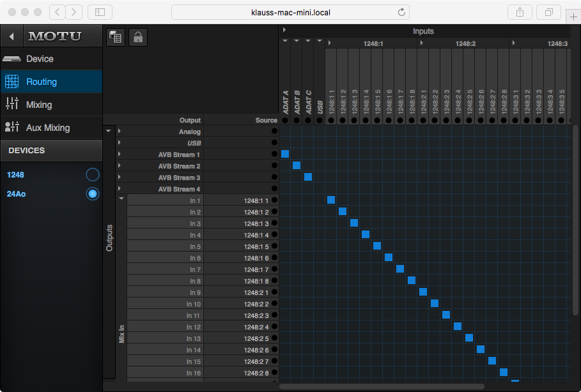Click the AVB Stream 3 output label
581x392 pixels.
(x=179, y=177)
